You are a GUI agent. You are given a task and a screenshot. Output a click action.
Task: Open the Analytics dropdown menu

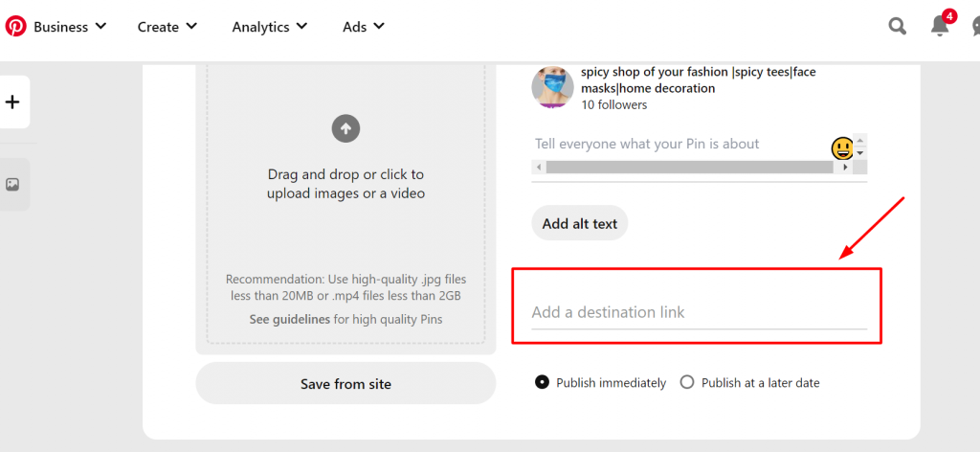click(270, 27)
